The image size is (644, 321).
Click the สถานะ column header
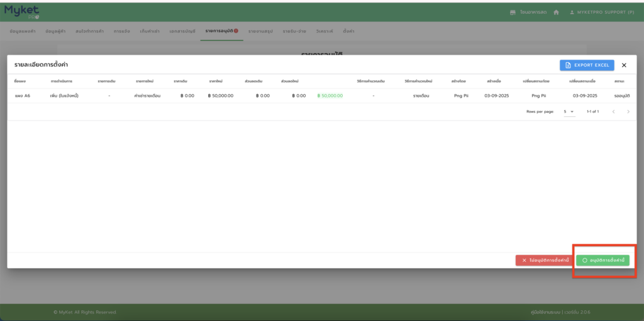point(619,81)
